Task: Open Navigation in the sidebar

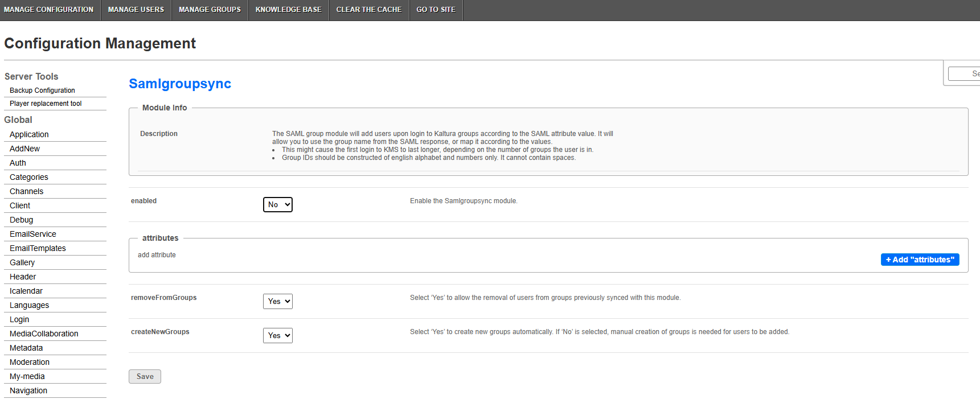Action: (28, 390)
